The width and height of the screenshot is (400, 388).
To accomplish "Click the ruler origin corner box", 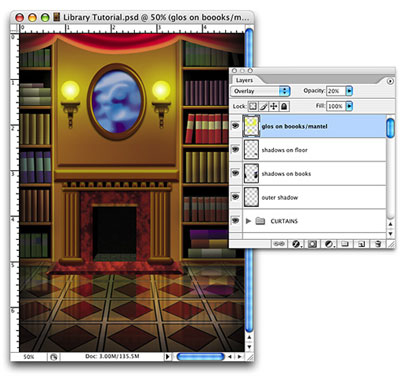I will tap(14, 28).
